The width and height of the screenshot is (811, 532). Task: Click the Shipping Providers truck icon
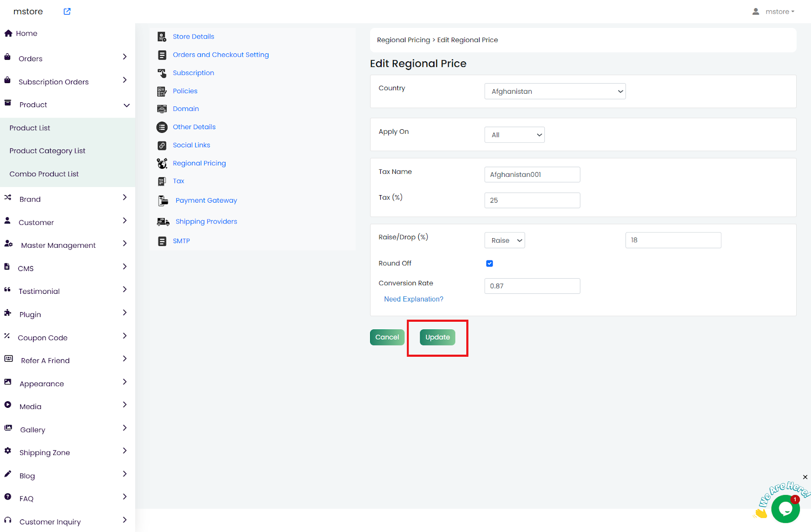(163, 222)
